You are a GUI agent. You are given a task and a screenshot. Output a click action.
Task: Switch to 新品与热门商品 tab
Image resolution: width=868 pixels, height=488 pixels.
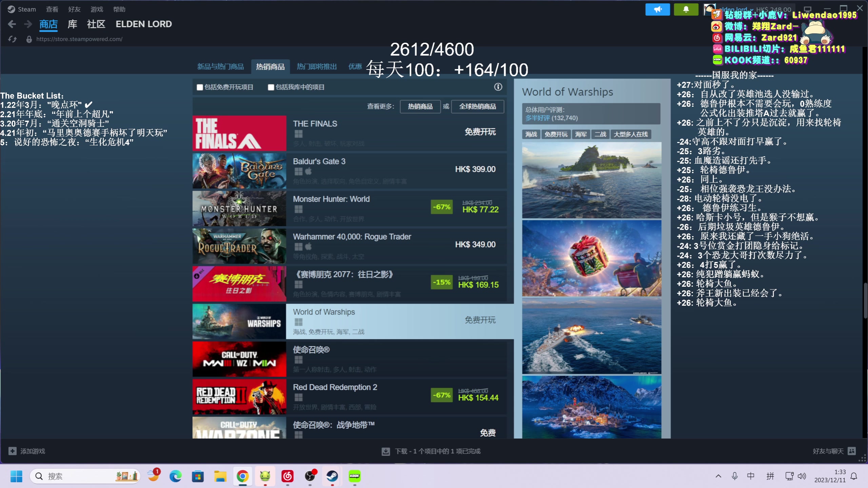click(220, 67)
